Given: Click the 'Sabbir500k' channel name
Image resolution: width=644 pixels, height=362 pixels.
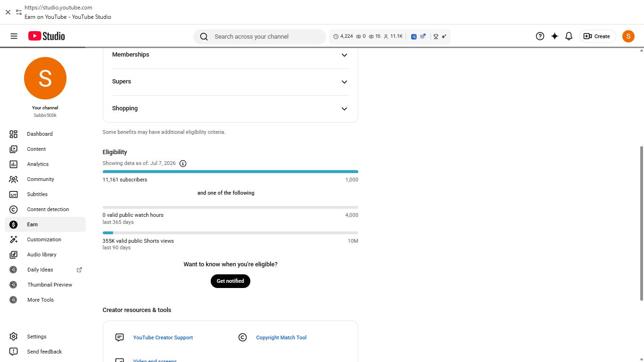Looking at the screenshot, I should click(45, 115).
